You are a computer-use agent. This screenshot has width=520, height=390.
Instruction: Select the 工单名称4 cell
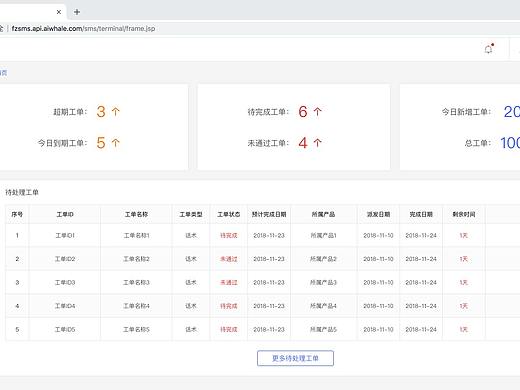[136, 306]
